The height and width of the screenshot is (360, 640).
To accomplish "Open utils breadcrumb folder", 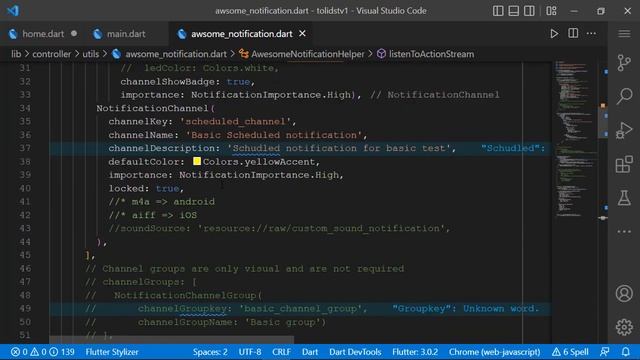I will 91,54.
